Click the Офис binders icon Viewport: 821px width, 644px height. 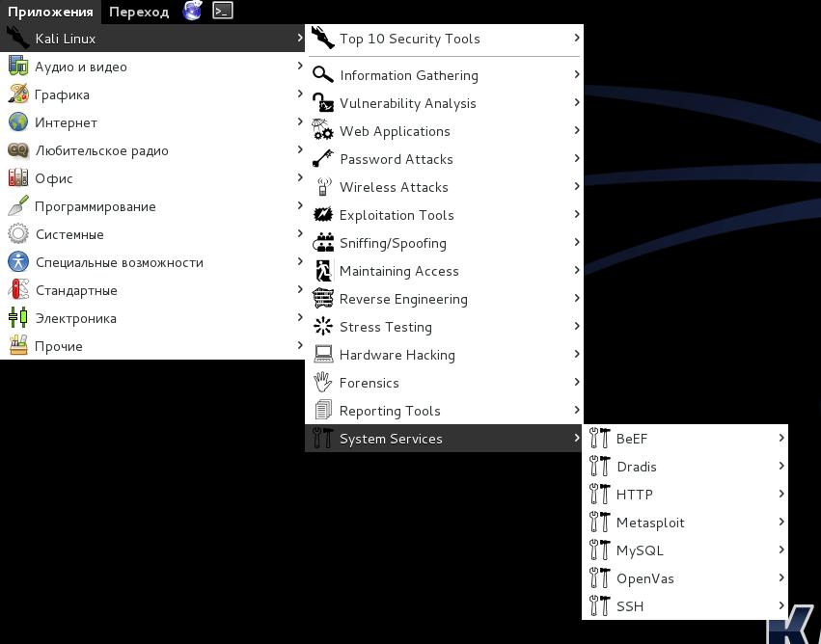tap(18, 178)
